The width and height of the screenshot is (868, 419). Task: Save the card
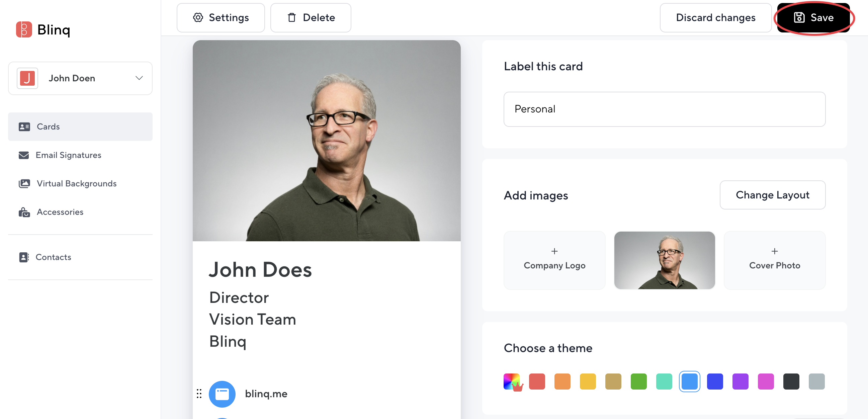(813, 17)
